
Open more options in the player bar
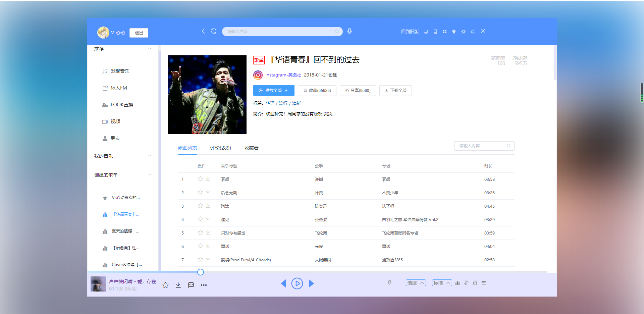coord(204,285)
